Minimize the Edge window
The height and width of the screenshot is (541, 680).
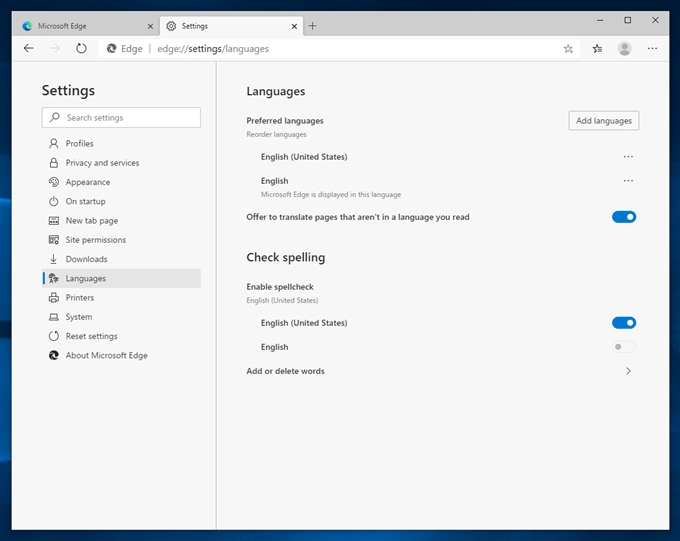tap(600, 20)
